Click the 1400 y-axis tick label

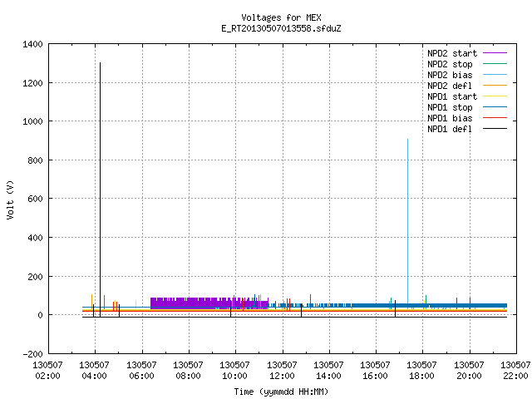coord(33,44)
